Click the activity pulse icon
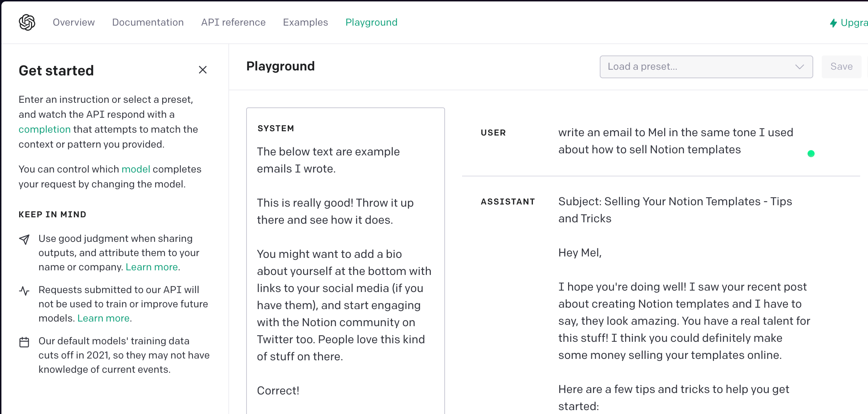 pos(24,291)
